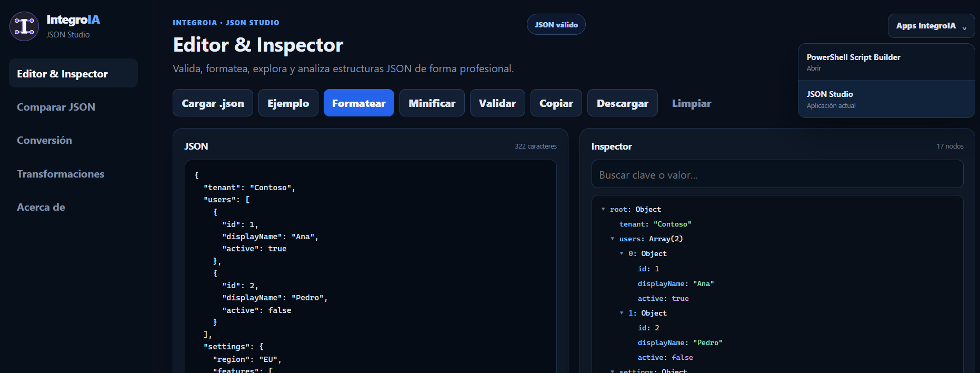Image resolution: width=980 pixels, height=373 pixels.
Task: Open the Editor & Inspector section
Action: click(x=73, y=73)
